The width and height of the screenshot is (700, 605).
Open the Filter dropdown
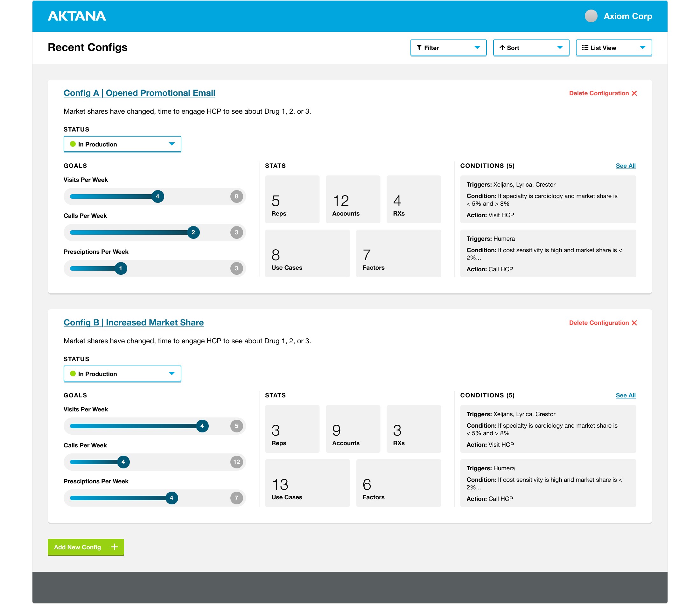click(x=448, y=48)
